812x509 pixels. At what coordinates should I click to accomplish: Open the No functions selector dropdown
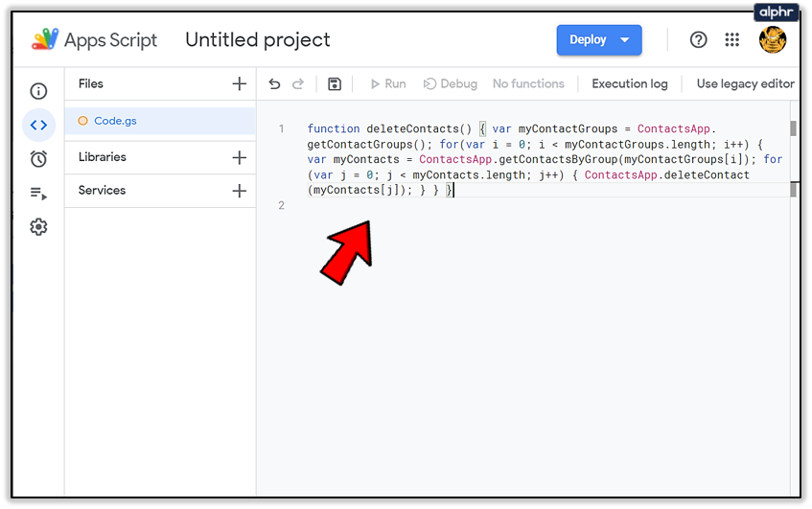[x=528, y=84]
